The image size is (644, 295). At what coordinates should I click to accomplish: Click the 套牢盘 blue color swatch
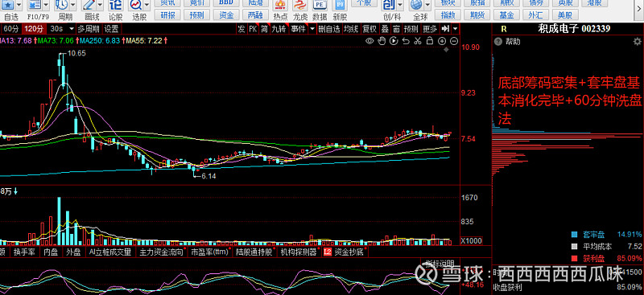click(x=575, y=235)
